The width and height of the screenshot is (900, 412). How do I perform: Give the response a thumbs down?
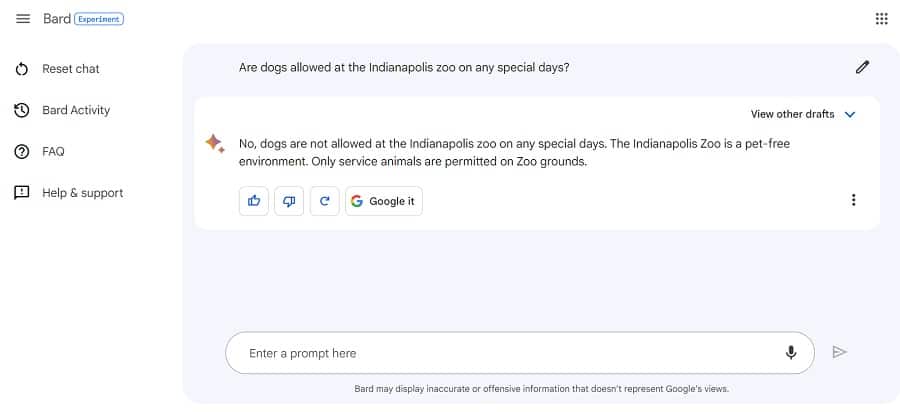(289, 201)
